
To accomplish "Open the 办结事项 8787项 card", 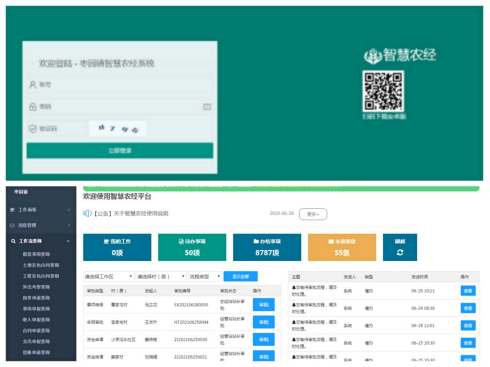I will 267,247.
